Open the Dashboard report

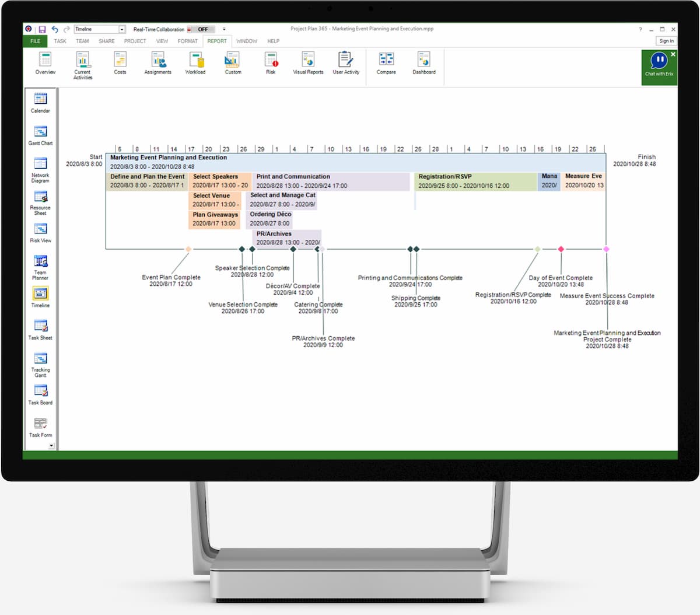coord(424,64)
